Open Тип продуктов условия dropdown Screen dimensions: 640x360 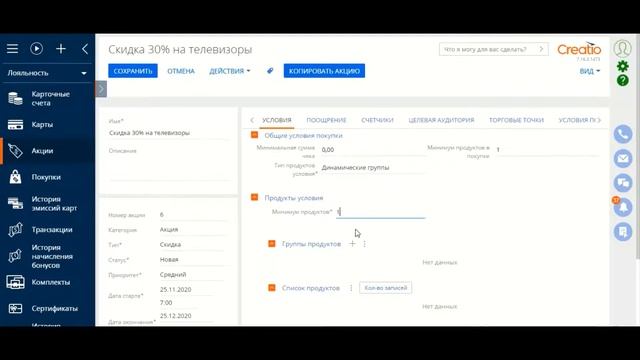point(373,168)
